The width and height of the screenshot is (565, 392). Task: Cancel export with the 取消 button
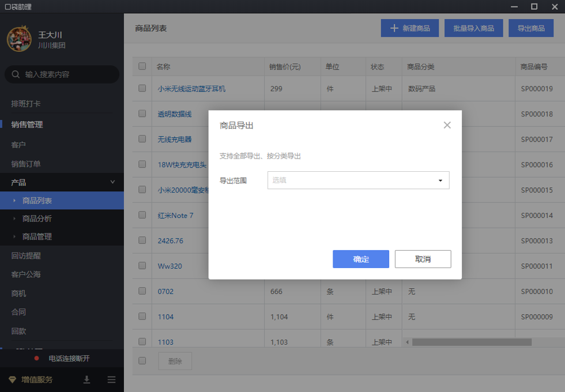(x=423, y=259)
